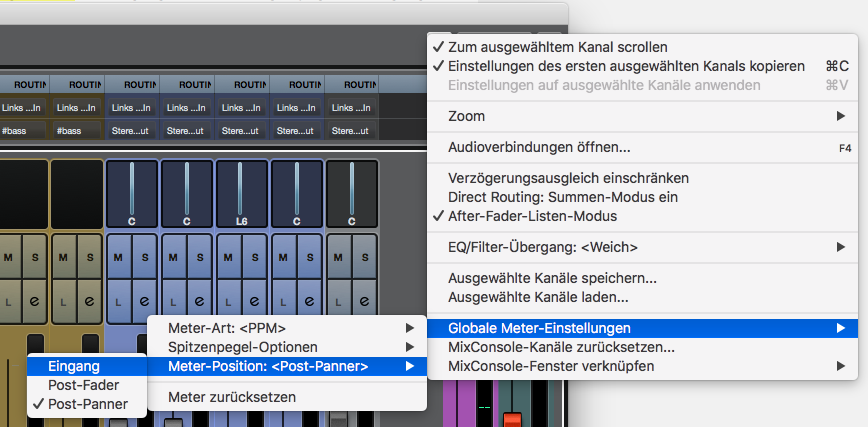Click red fader cap in the MixConsole
Screen dimensions: 868x427
(513, 419)
